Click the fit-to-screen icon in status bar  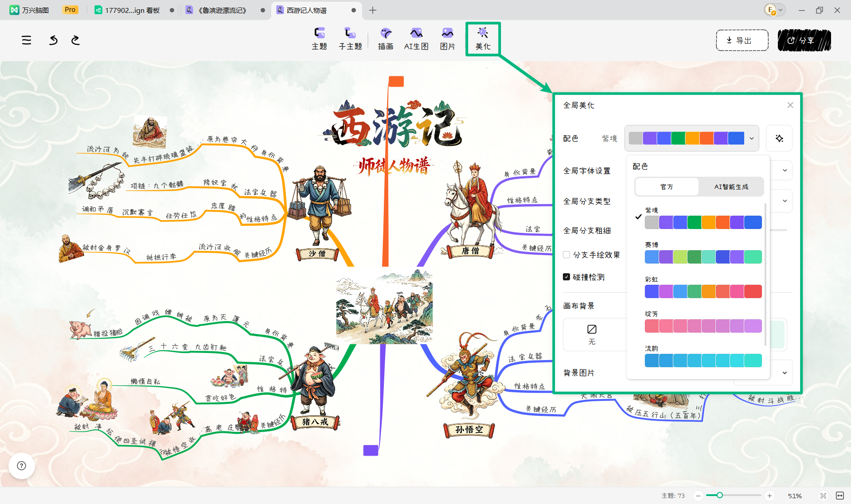pos(823,496)
